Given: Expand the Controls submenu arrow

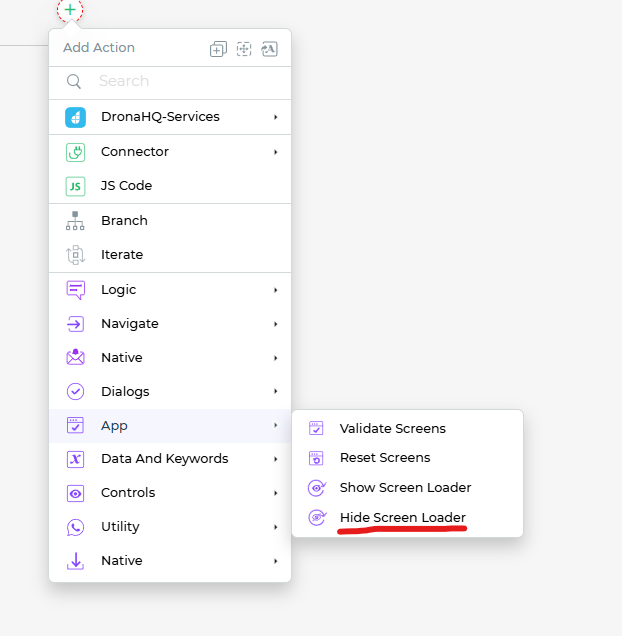Looking at the screenshot, I should click(x=275, y=494).
